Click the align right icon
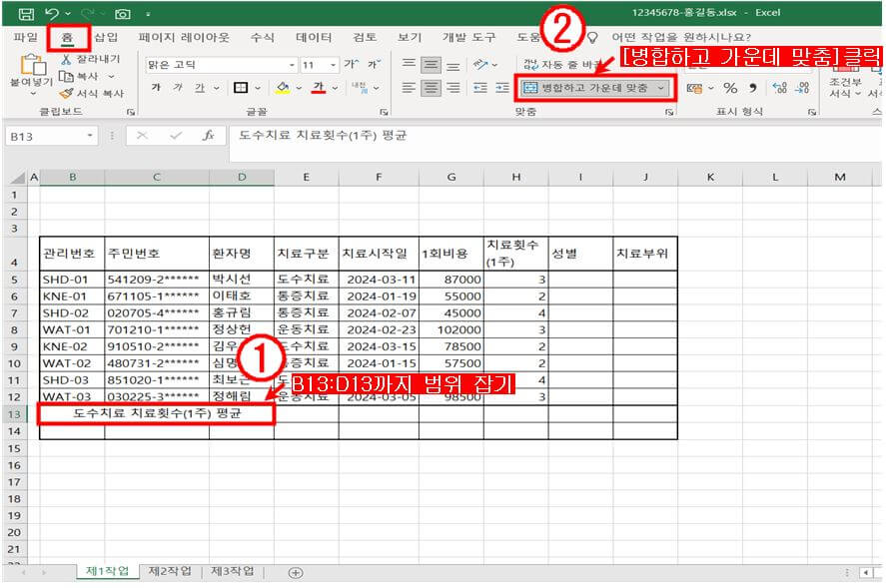The width and height of the screenshot is (886, 588). click(x=452, y=88)
